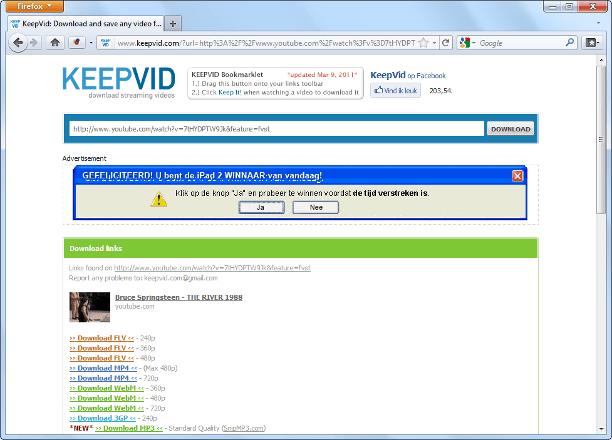Open KeepVid op Facebook link
The height and width of the screenshot is (440, 612).
408,75
